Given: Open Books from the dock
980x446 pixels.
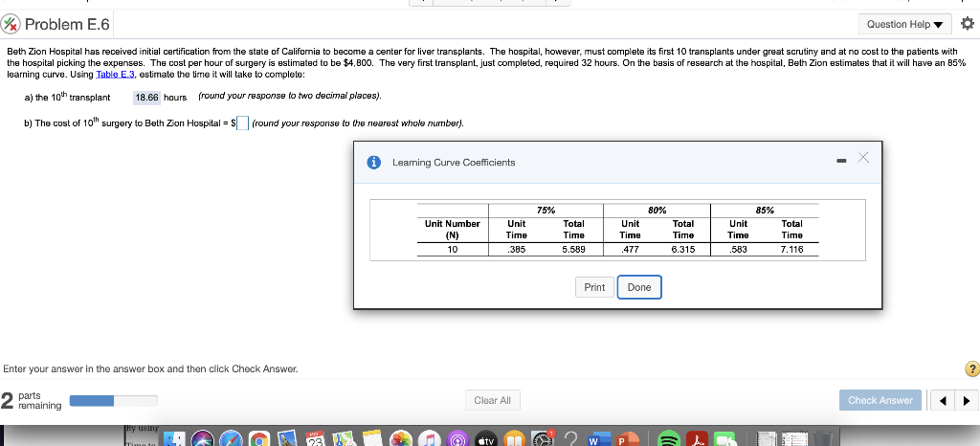Looking at the screenshot, I should pyautogui.click(x=514, y=438).
